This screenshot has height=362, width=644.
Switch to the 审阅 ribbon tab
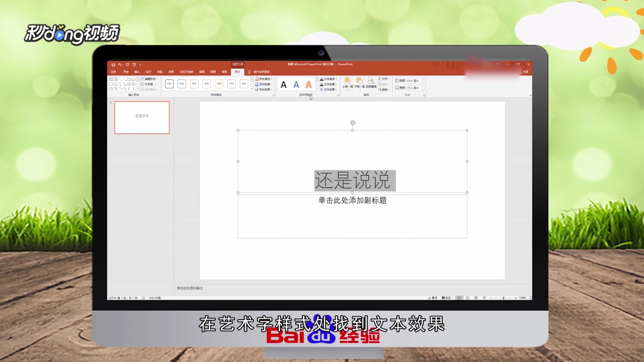coord(202,72)
